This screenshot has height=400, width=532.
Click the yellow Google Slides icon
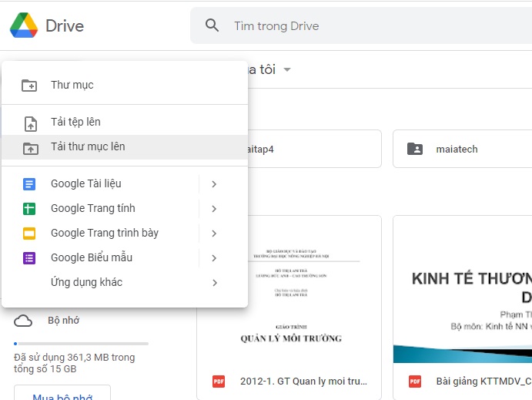point(29,234)
